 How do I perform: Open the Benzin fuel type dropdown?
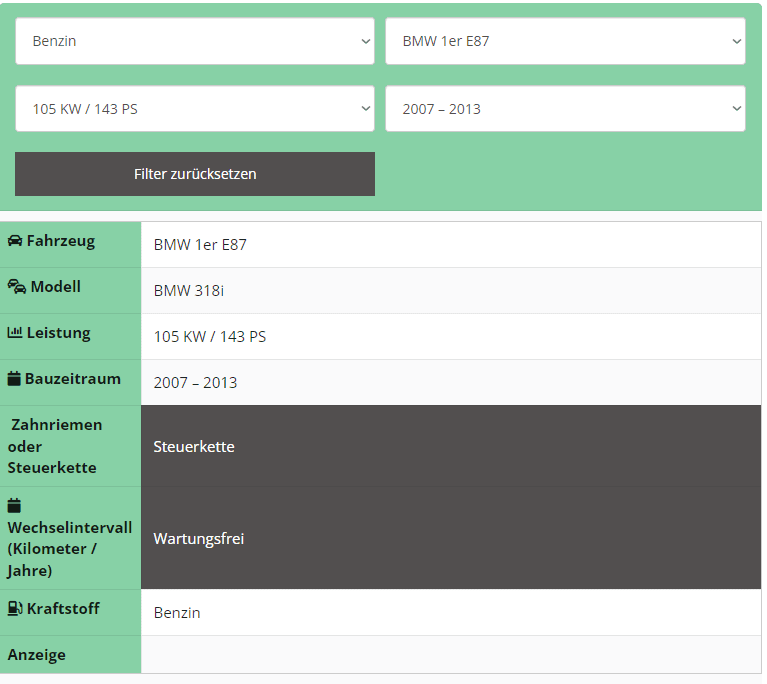pos(195,41)
